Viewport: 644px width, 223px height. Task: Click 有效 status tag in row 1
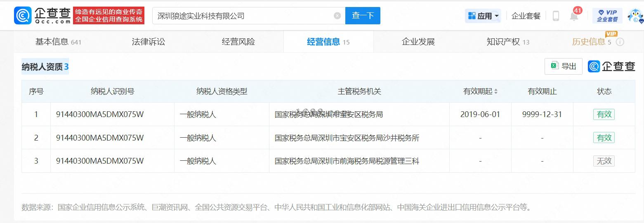[604, 114]
